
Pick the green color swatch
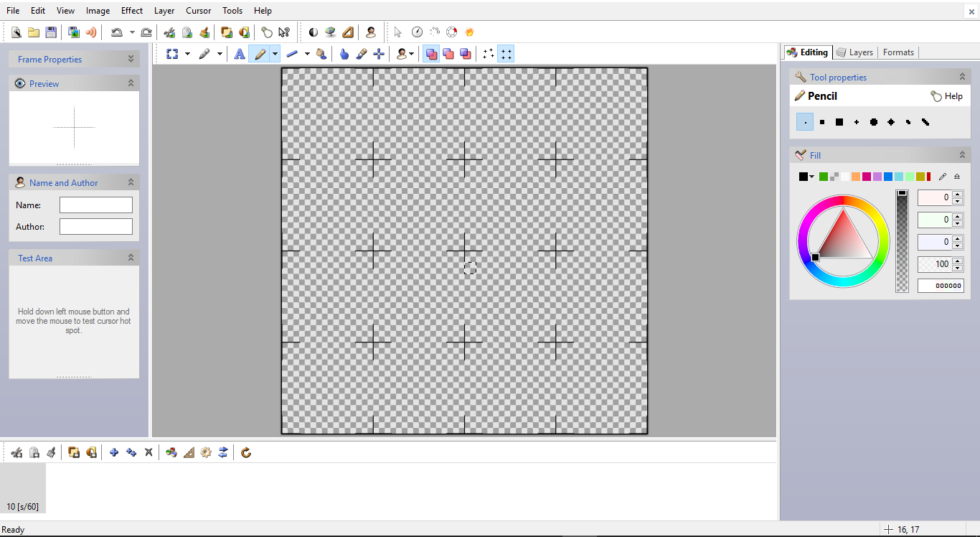[x=824, y=177]
